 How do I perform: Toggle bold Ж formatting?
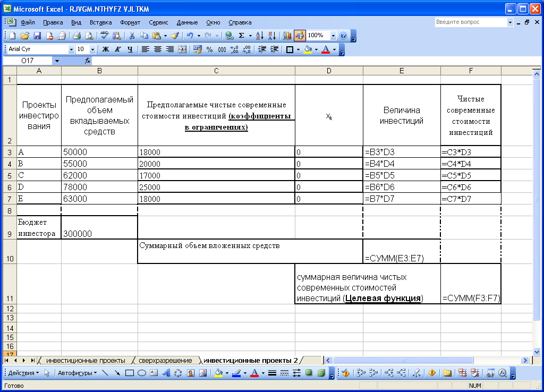pos(106,49)
